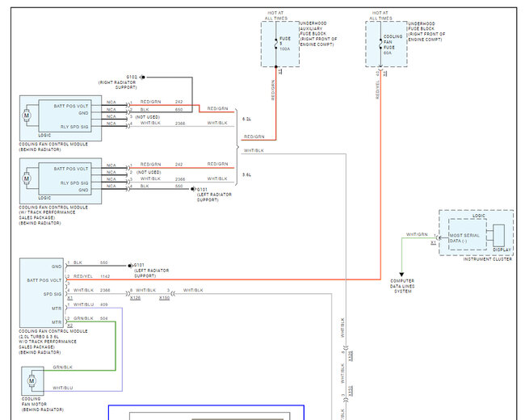Click the RED/YEL 1142 wire label
This screenshot has height=420, width=525.
92,276
